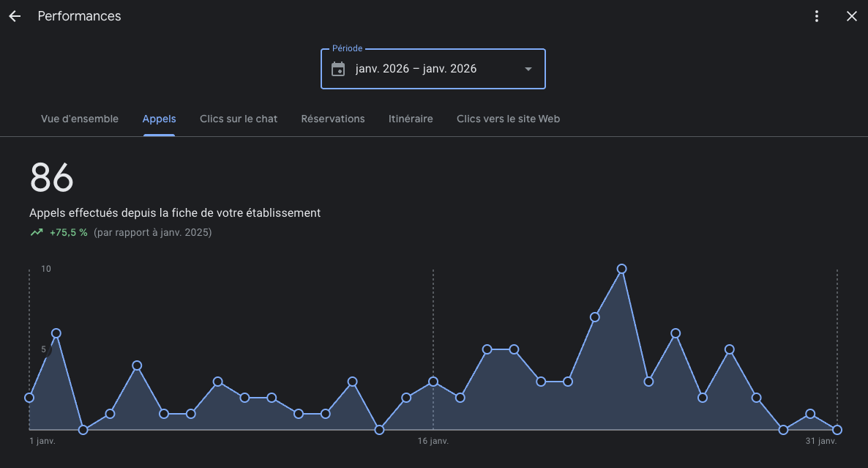Go to the Réservations tab
868x468 pixels.
click(333, 119)
